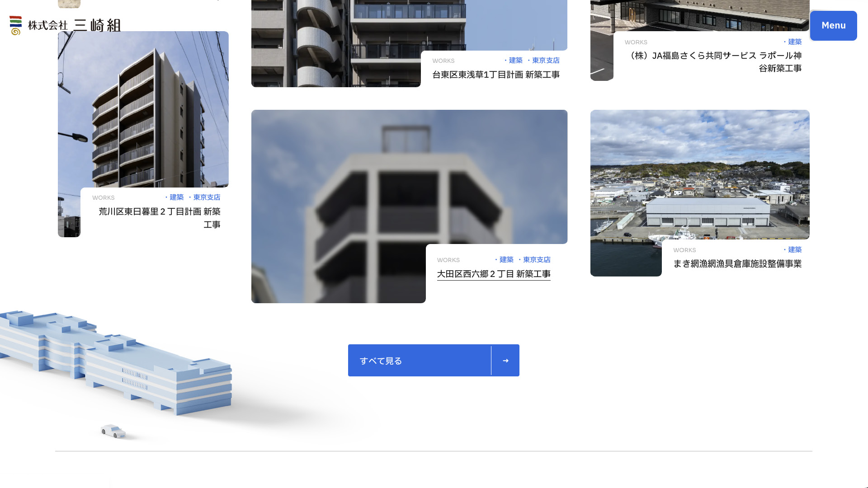Open 大田区西六郷2丁目 新築工事 title link
This screenshot has height=488, width=868.
[x=493, y=274]
